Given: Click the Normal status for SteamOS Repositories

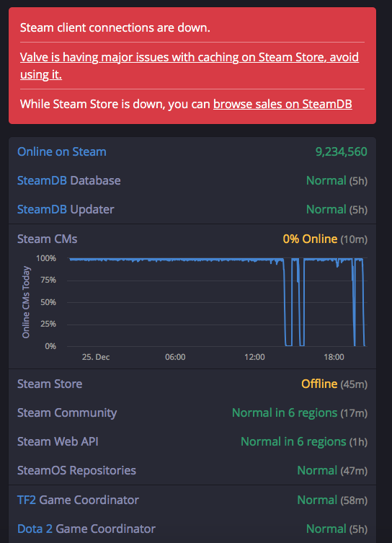Looking at the screenshot, I should pyautogui.click(x=317, y=470).
